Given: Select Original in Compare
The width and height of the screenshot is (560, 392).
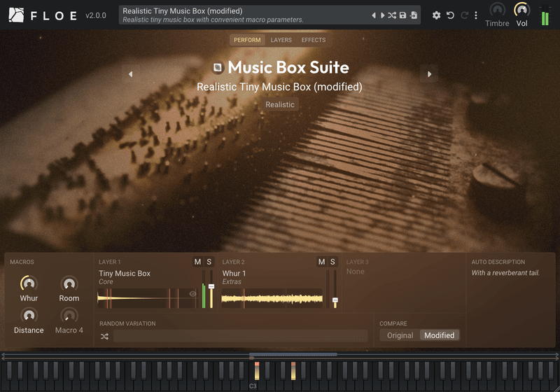Looking at the screenshot, I should pos(400,335).
